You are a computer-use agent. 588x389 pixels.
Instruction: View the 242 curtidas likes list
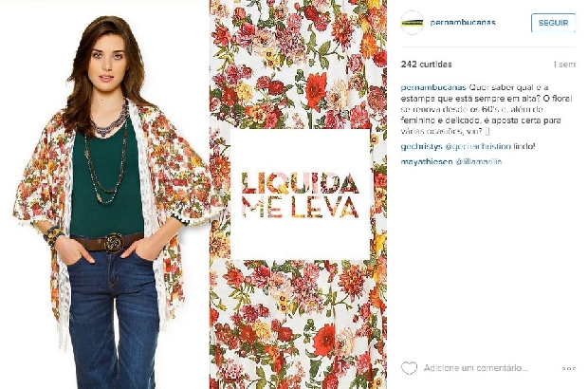pyautogui.click(x=426, y=65)
